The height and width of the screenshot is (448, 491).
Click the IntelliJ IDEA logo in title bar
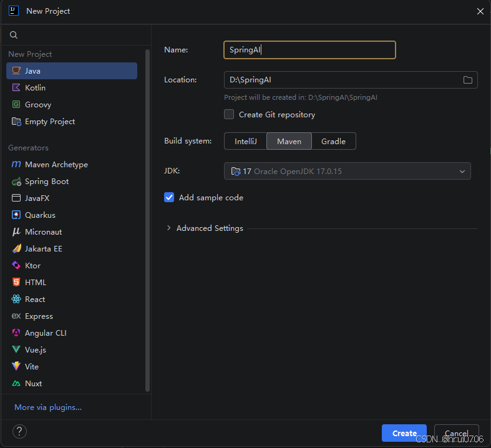[14, 11]
